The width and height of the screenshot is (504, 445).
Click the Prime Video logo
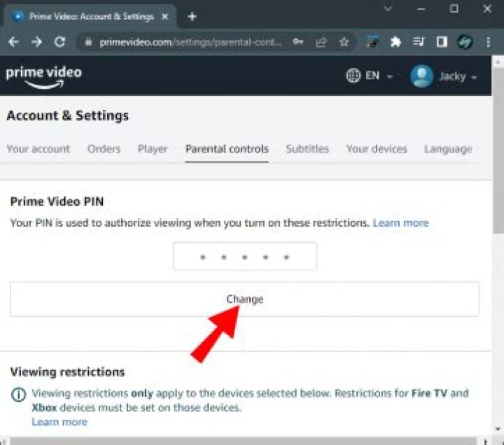[x=43, y=76]
